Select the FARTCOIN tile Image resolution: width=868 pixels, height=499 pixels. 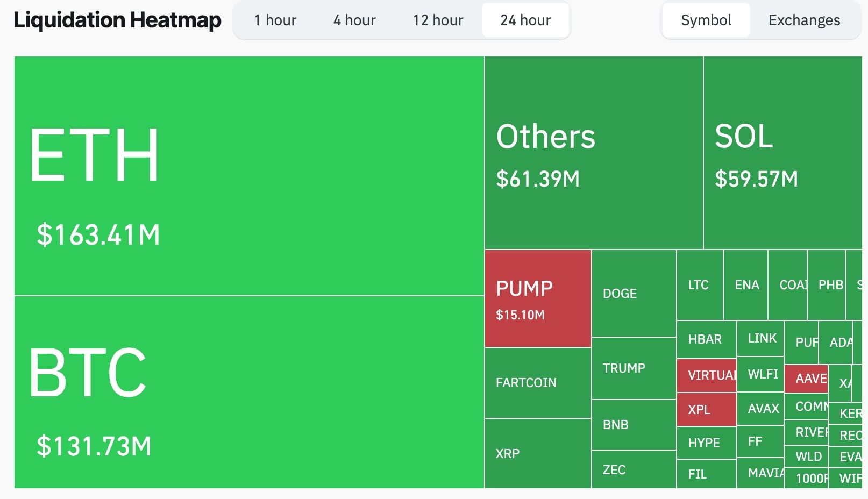pos(537,382)
